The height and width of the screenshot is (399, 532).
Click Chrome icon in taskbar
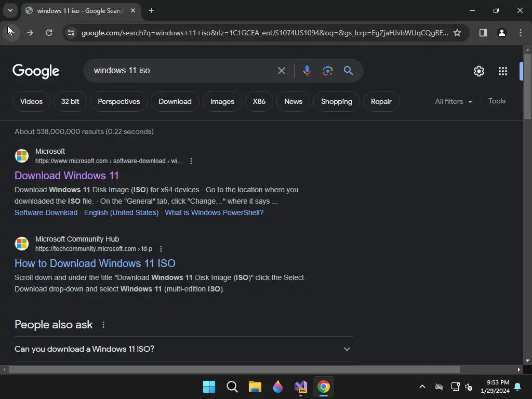tap(323, 387)
